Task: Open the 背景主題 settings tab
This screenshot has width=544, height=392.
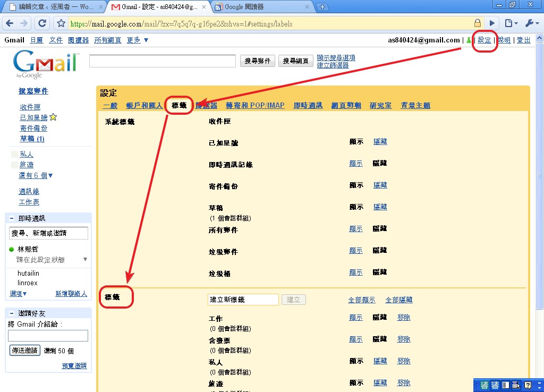Action: (415, 106)
